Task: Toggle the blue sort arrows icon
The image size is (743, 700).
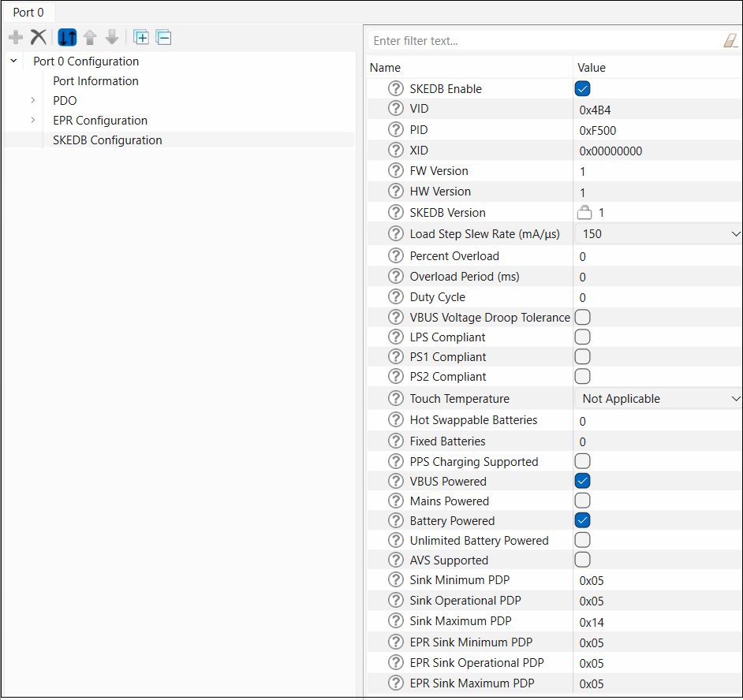Action: coord(67,37)
